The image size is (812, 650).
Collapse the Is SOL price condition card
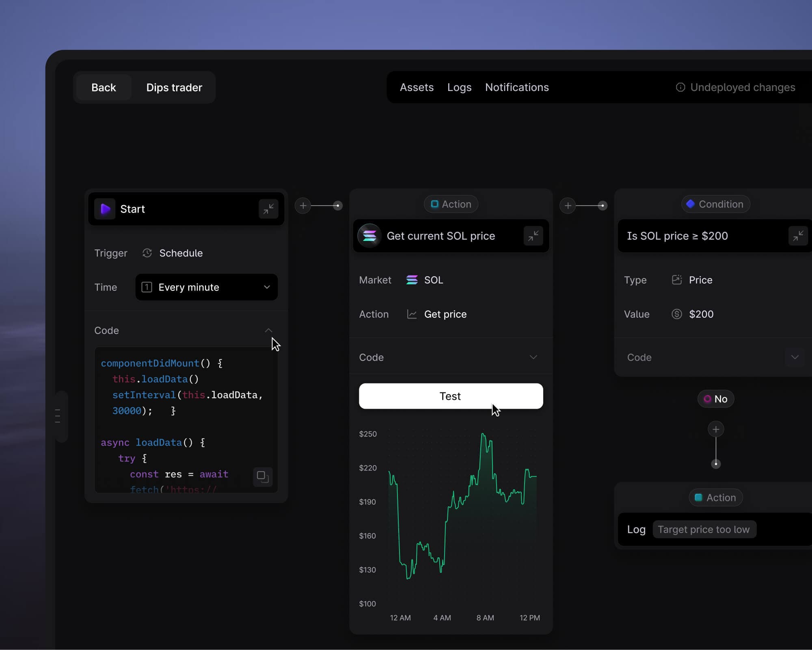pyautogui.click(x=798, y=236)
